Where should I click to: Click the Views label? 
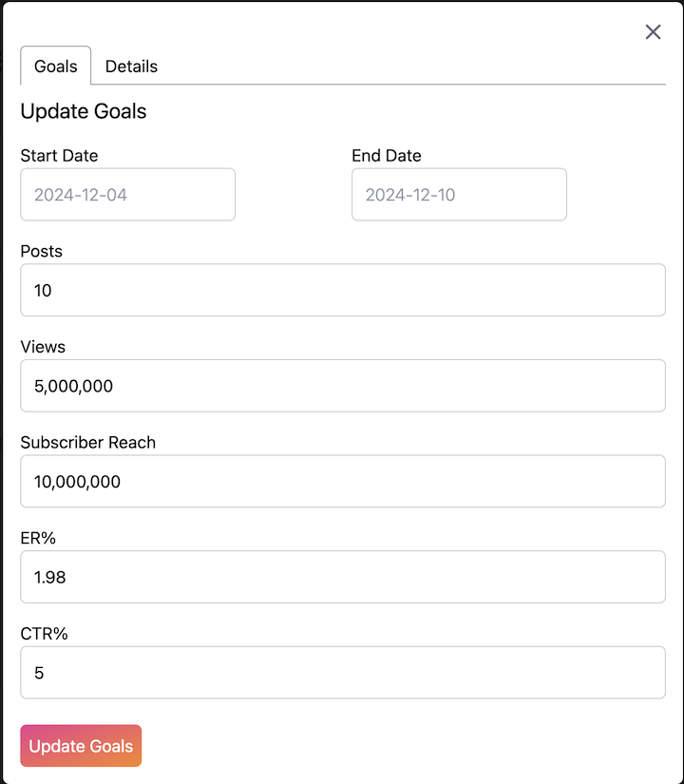42,347
